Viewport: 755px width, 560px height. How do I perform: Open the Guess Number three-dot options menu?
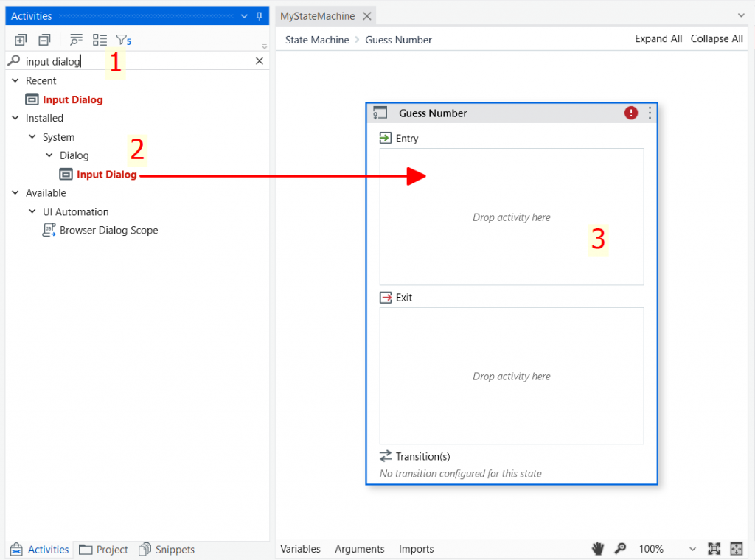coord(650,113)
